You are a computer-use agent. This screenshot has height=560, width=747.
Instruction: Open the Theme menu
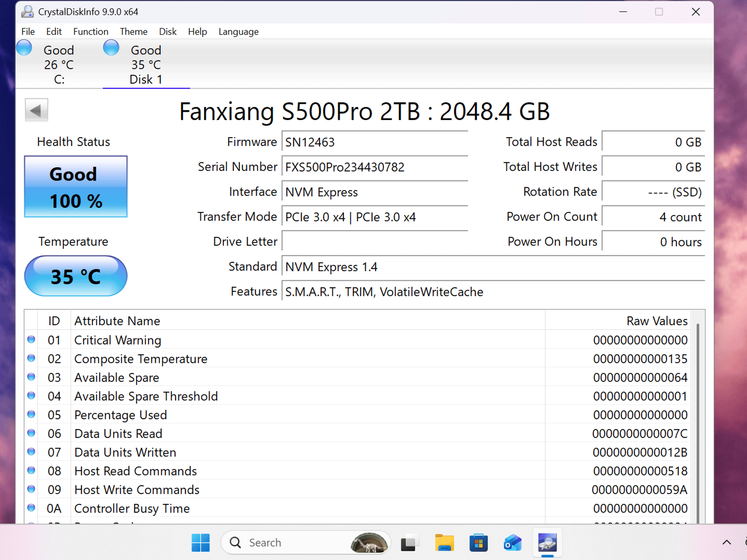click(x=133, y=32)
